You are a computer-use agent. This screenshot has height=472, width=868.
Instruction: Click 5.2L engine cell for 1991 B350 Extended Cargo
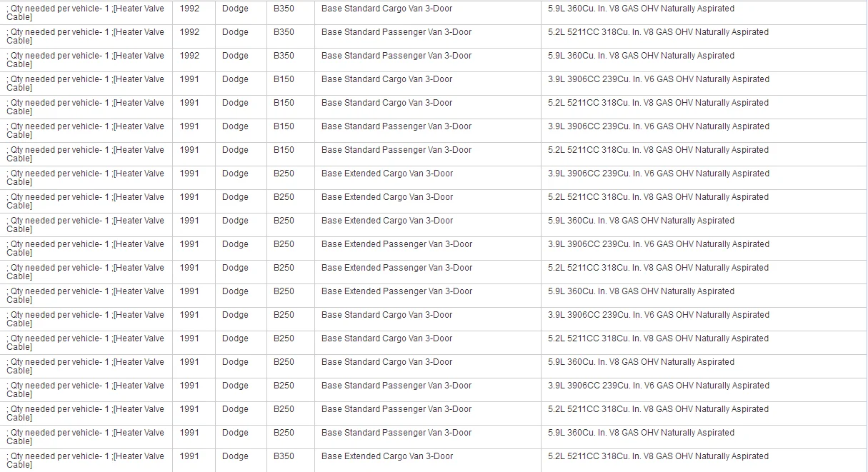704,461
